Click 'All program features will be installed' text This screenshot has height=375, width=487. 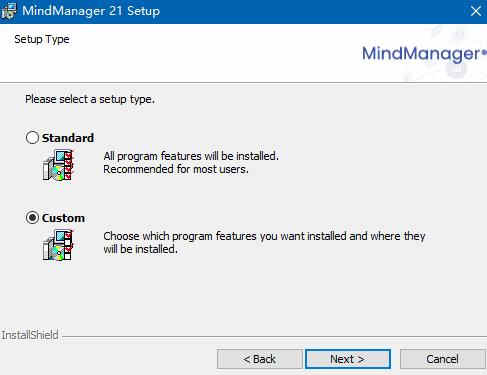coord(191,156)
